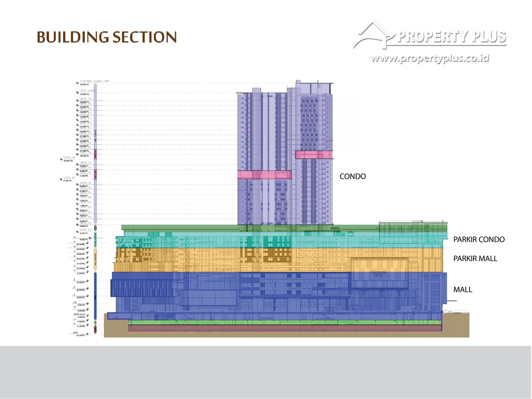The image size is (532, 399).
Task: Click the pink band on the right tower
Action: 314,154
